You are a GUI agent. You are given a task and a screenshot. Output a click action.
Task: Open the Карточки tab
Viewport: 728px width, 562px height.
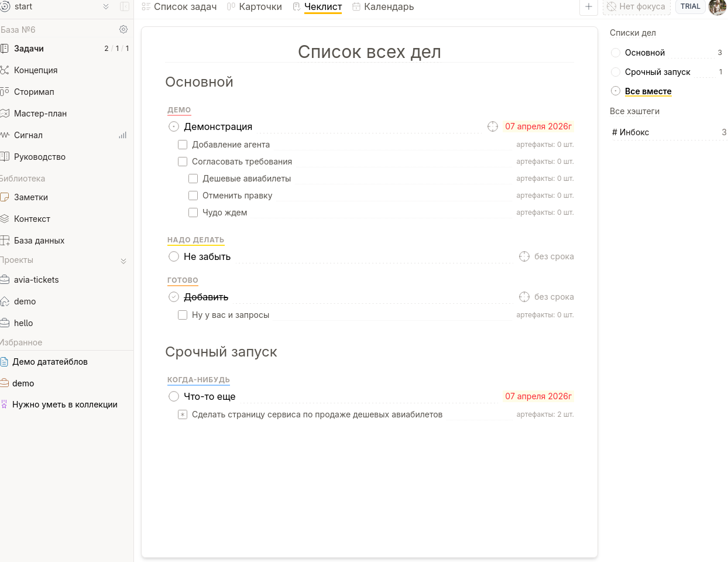255,6
